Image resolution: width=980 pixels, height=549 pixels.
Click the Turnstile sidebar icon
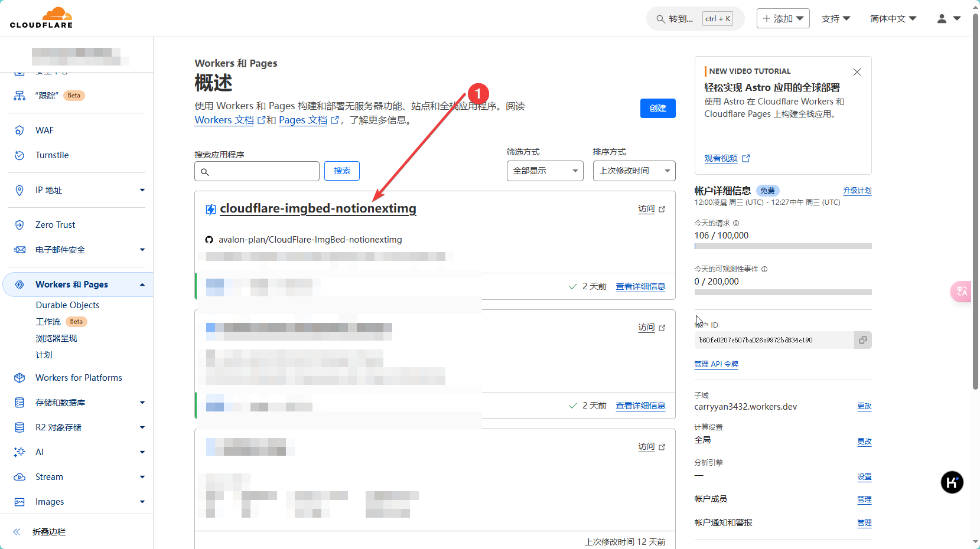tap(19, 155)
